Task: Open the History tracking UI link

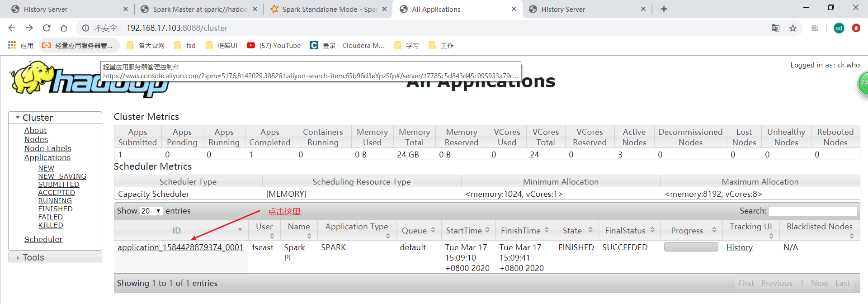Action: (739, 247)
